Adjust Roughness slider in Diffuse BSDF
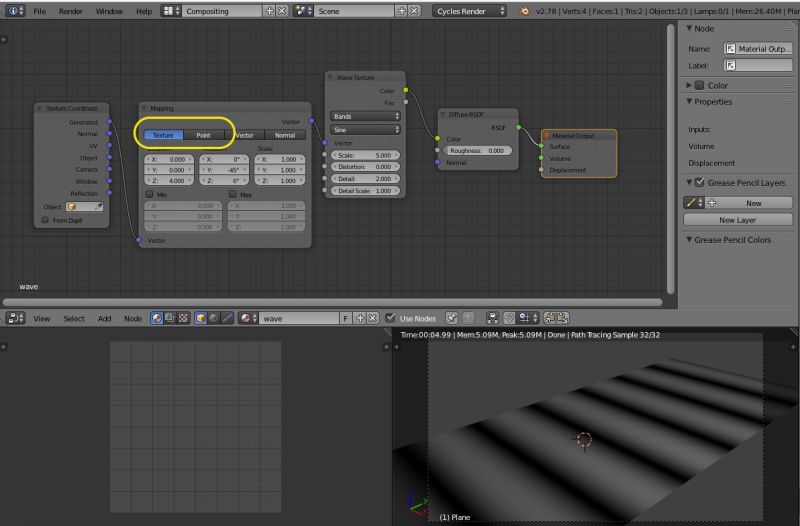The height and width of the screenshot is (526, 800). pos(477,151)
